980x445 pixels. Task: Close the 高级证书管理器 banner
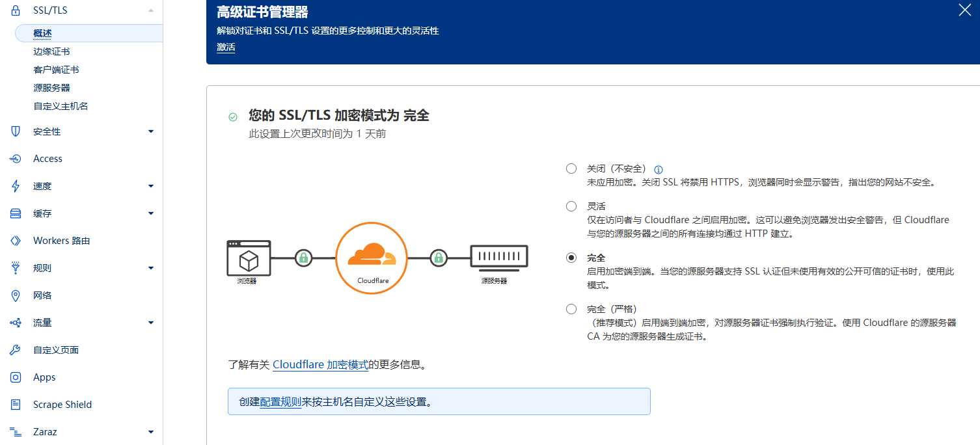(x=965, y=9)
